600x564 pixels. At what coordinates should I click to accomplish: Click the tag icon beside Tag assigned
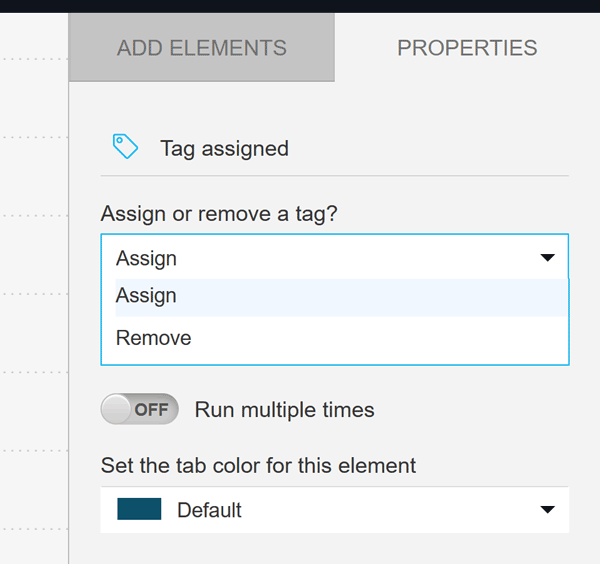pos(125,147)
